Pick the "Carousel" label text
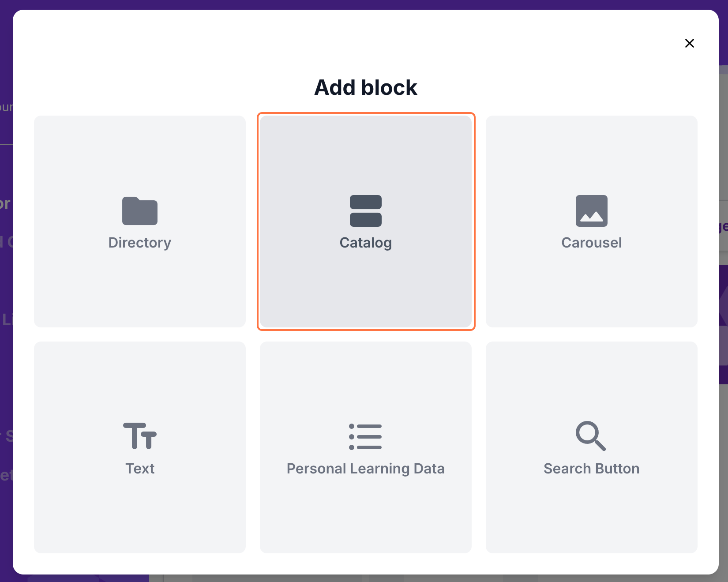Screen dimensions: 728x582 pyautogui.click(x=591, y=243)
